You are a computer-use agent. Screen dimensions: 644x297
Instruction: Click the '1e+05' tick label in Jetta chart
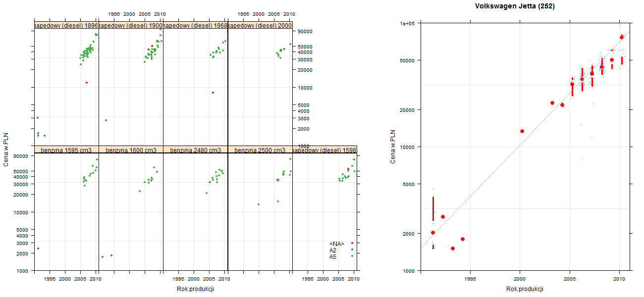pyautogui.click(x=408, y=23)
